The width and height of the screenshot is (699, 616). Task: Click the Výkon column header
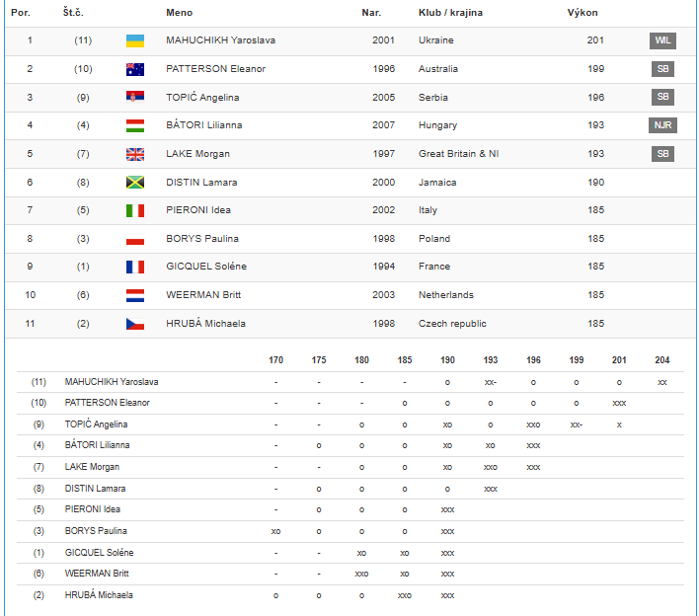(x=582, y=13)
